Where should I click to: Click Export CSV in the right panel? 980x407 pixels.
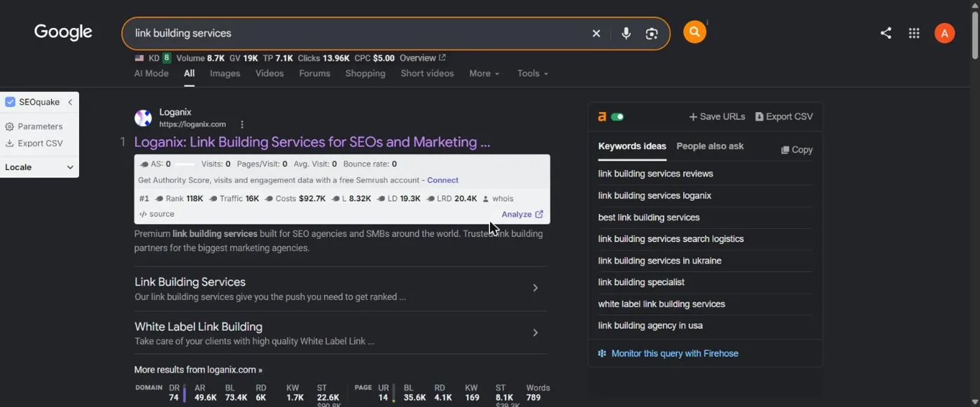pyautogui.click(x=784, y=117)
